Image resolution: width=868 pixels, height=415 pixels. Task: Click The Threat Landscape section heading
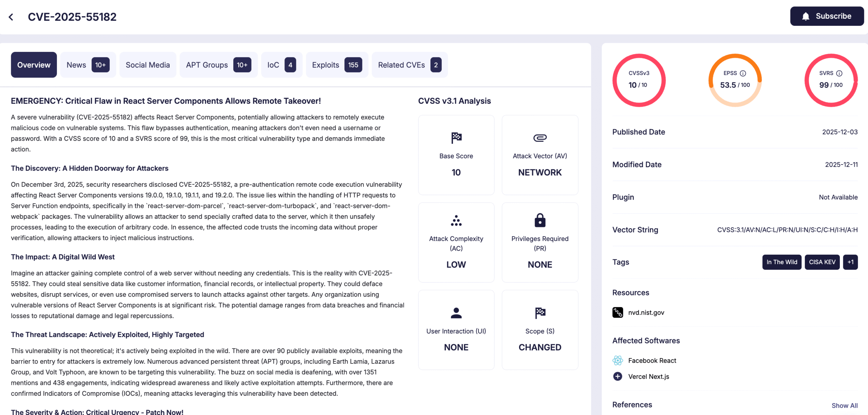click(x=107, y=335)
